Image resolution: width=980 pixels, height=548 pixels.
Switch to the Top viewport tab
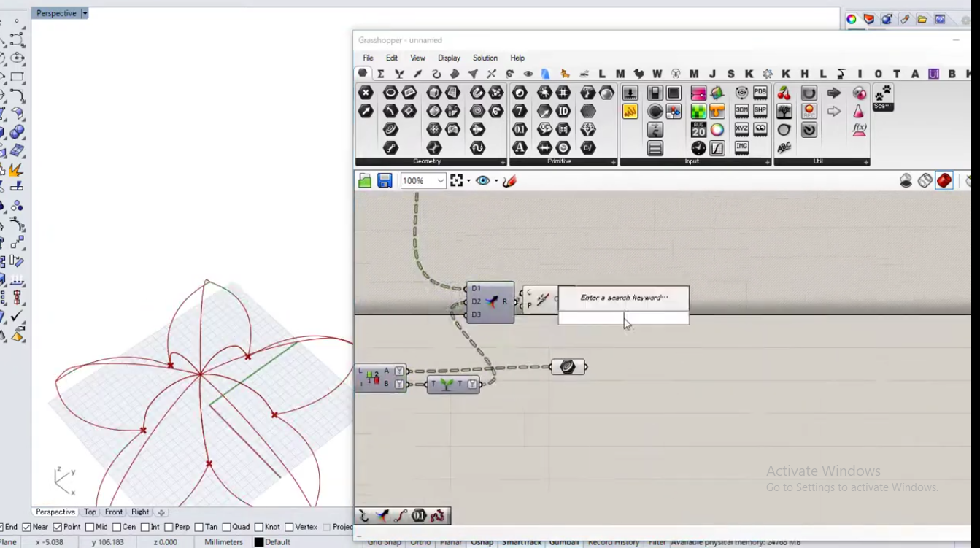pos(90,512)
